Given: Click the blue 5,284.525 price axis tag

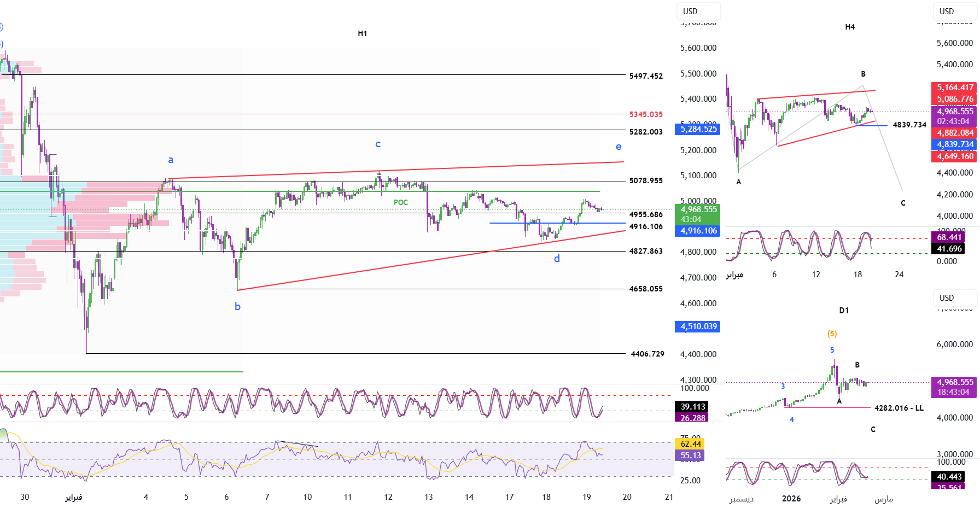Looking at the screenshot, I should [698, 129].
